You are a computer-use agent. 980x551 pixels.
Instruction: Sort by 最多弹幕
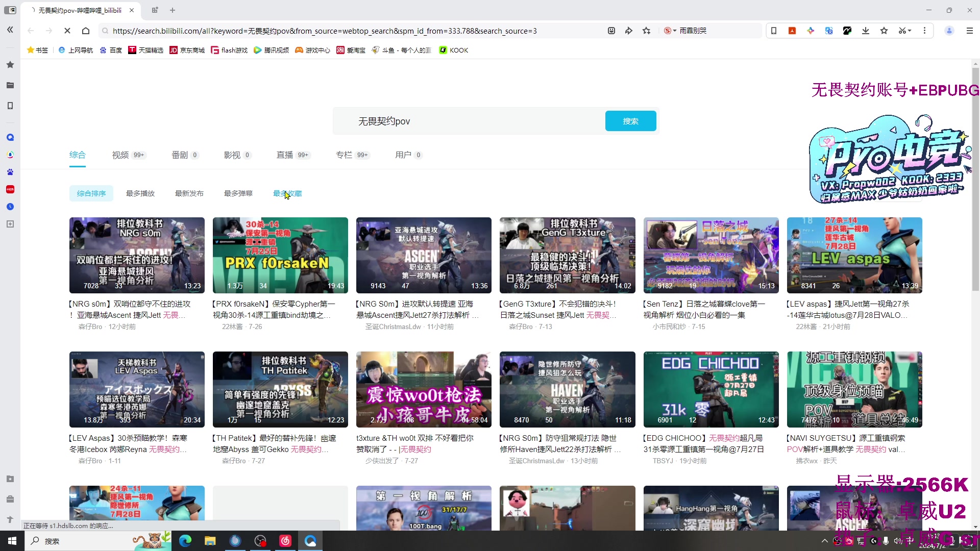238,193
